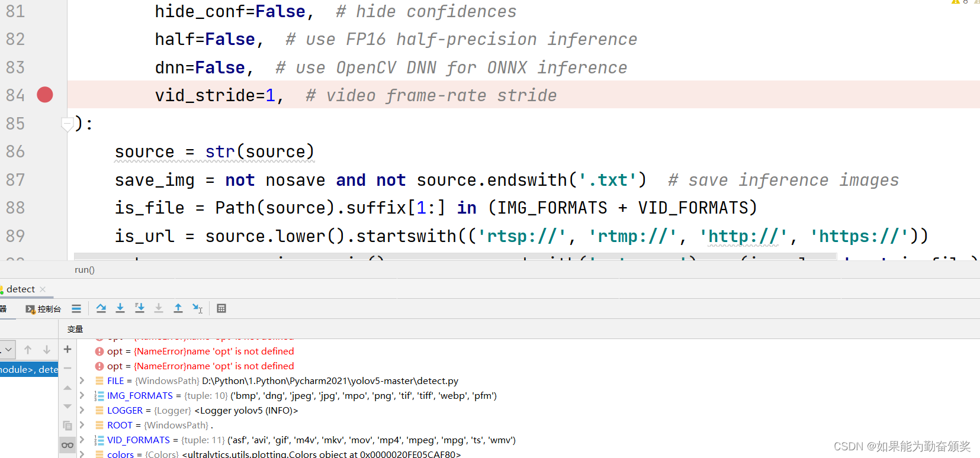This screenshot has width=980, height=458.
Task: Click the 'save_img' variable on line 87
Action: pyautogui.click(x=155, y=180)
